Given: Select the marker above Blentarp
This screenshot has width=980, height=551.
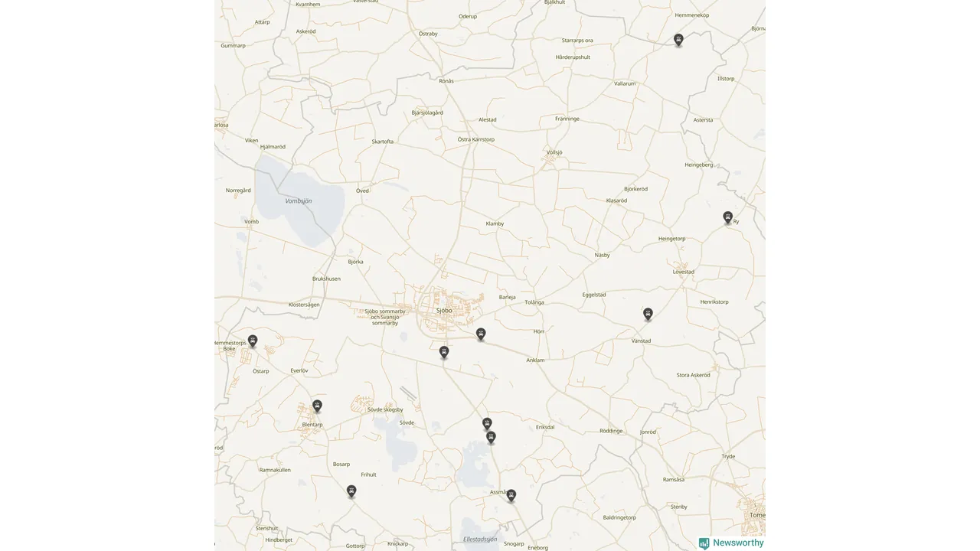Looking at the screenshot, I should pyautogui.click(x=317, y=406).
